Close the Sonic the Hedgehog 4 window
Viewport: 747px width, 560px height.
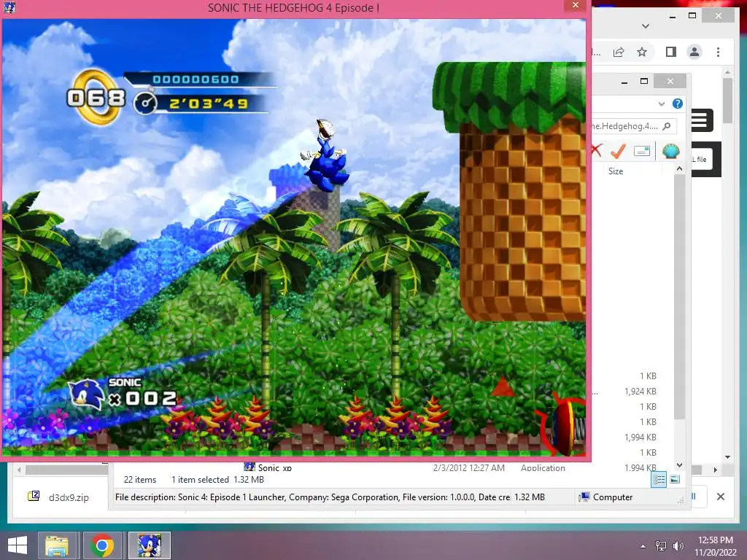pos(575,5)
